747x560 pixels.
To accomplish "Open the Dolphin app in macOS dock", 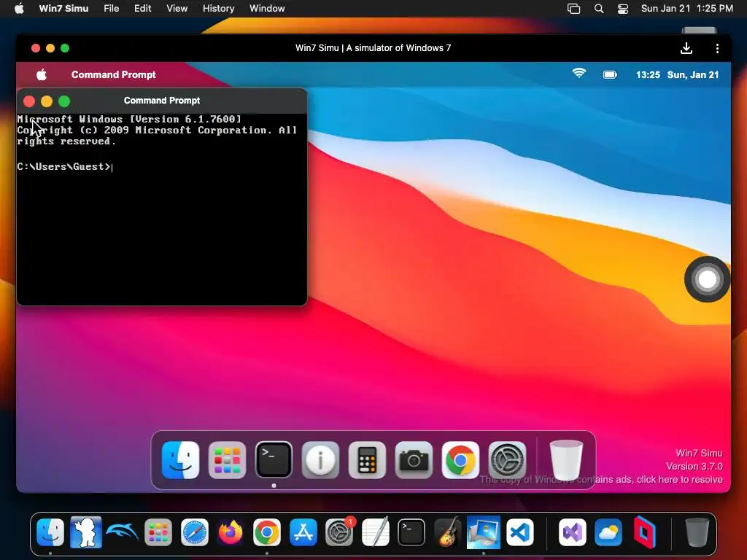I will click(x=123, y=532).
